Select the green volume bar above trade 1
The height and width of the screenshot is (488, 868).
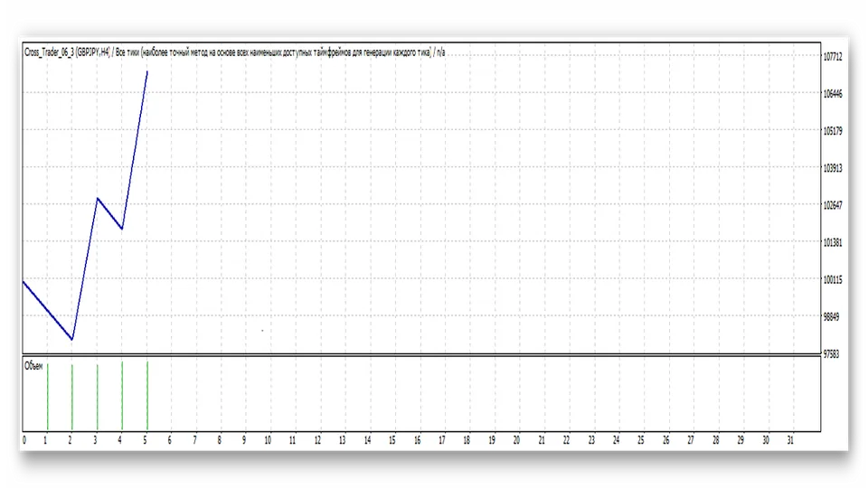tap(48, 397)
